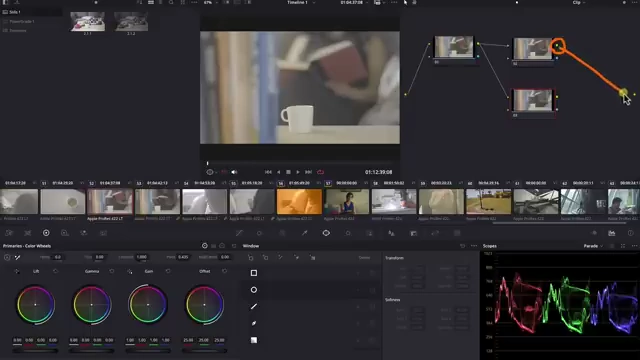Enable the Linear square window
Image resolution: width=640 pixels, height=360 pixels.
click(254, 273)
